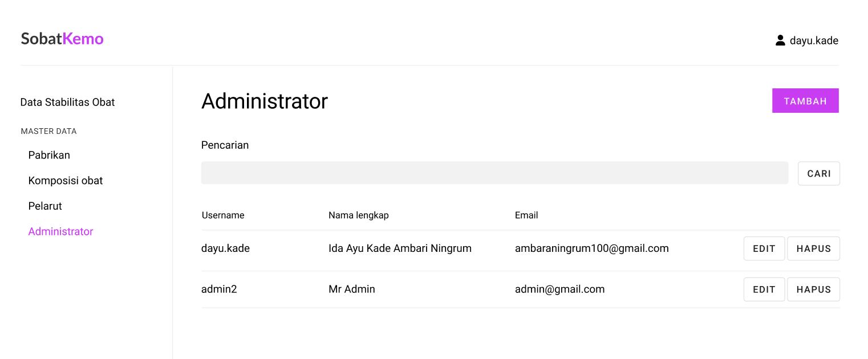Screen dimensions: 868x359
Task: Click the Mr Admin name cell
Action: coord(352,289)
